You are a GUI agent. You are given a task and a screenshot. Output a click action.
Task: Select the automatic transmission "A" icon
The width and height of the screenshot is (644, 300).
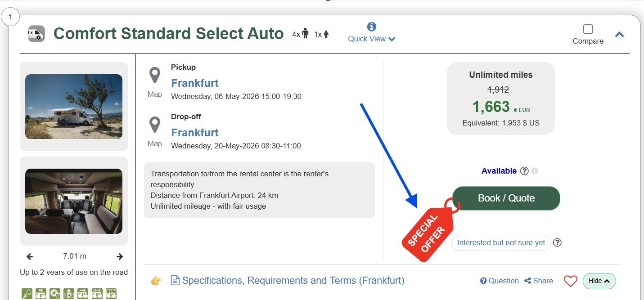tap(27, 293)
